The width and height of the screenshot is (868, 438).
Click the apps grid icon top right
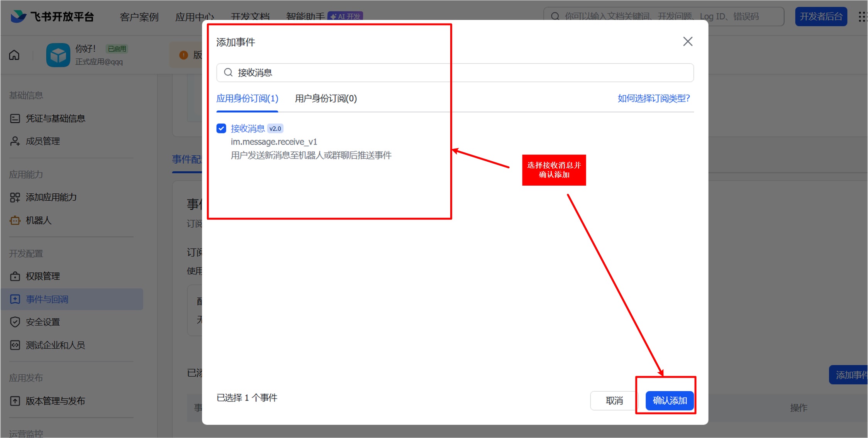pos(862,17)
